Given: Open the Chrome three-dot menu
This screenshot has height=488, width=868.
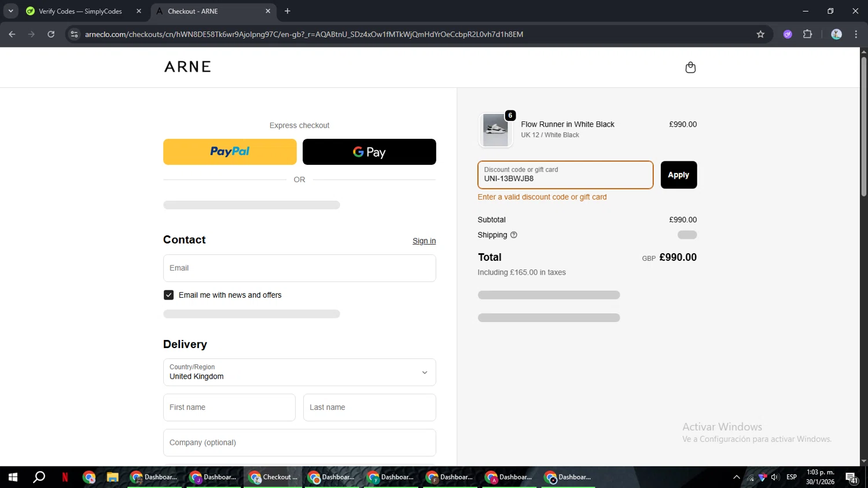Looking at the screenshot, I should click(856, 34).
